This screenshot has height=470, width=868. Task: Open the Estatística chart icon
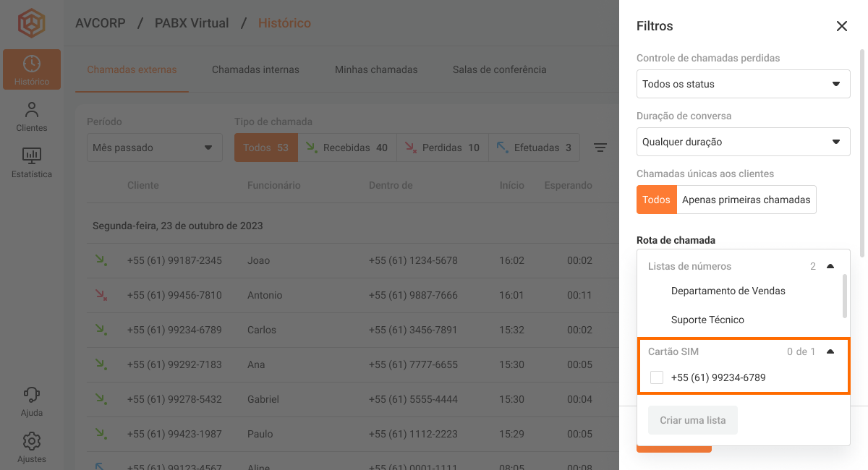click(x=31, y=162)
